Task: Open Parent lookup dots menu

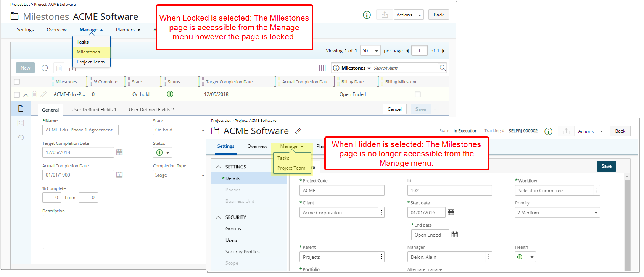Action: point(381,257)
